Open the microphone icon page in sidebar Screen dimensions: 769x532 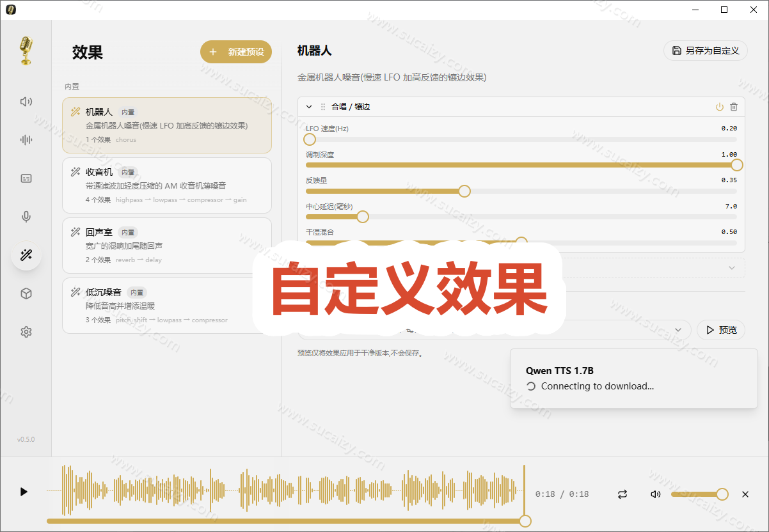26,217
